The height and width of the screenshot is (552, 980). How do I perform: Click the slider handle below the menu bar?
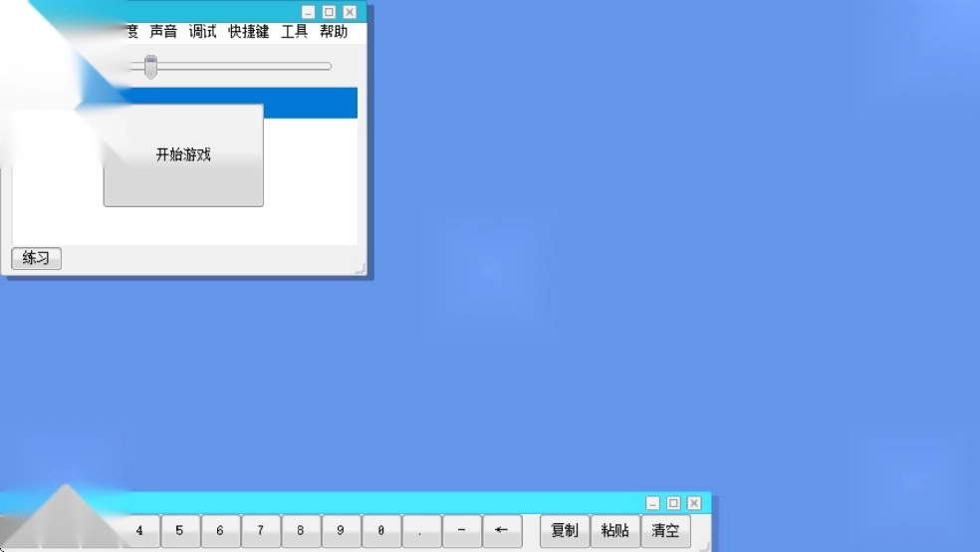point(150,67)
